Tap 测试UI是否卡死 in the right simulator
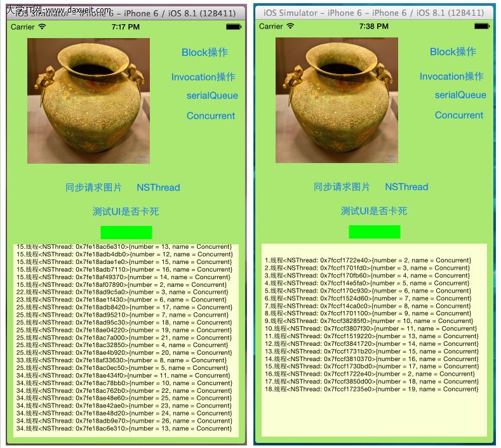 pyautogui.click(x=374, y=211)
